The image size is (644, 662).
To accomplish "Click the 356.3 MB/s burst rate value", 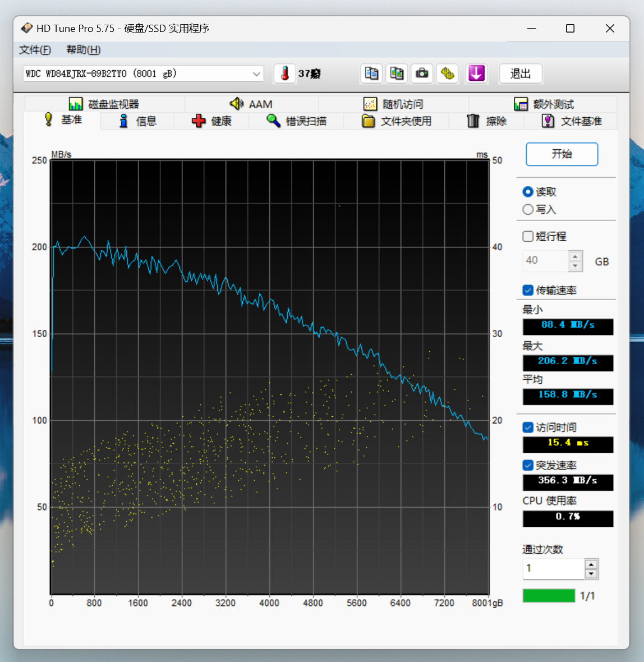I will point(568,482).
